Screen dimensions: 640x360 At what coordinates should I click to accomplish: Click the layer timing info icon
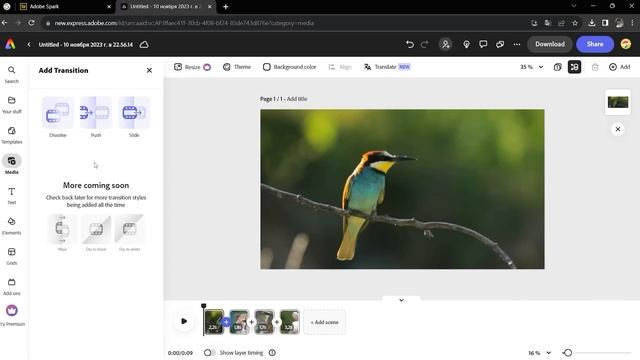(x=272, y=353)
